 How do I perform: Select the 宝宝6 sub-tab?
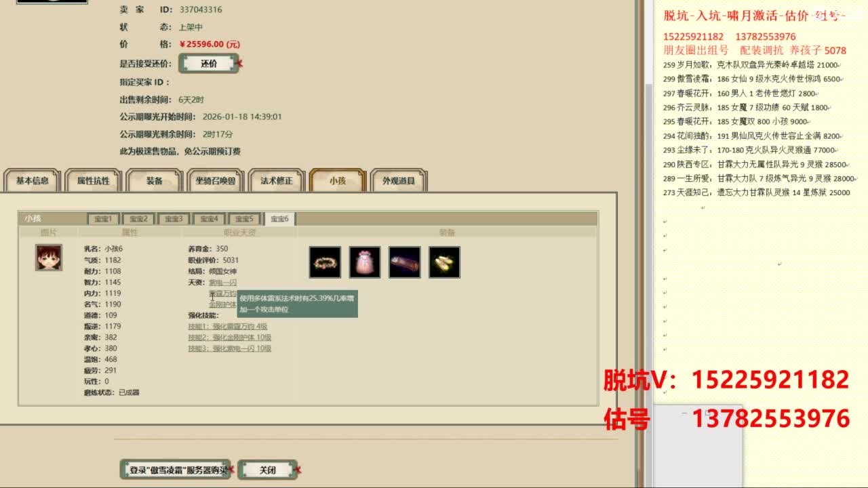coord(279,219)
